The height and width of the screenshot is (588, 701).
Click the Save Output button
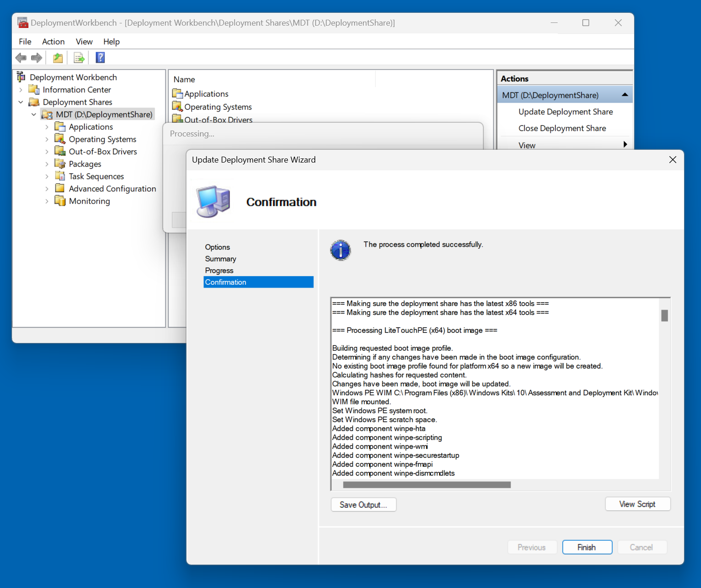coord(363,505)
